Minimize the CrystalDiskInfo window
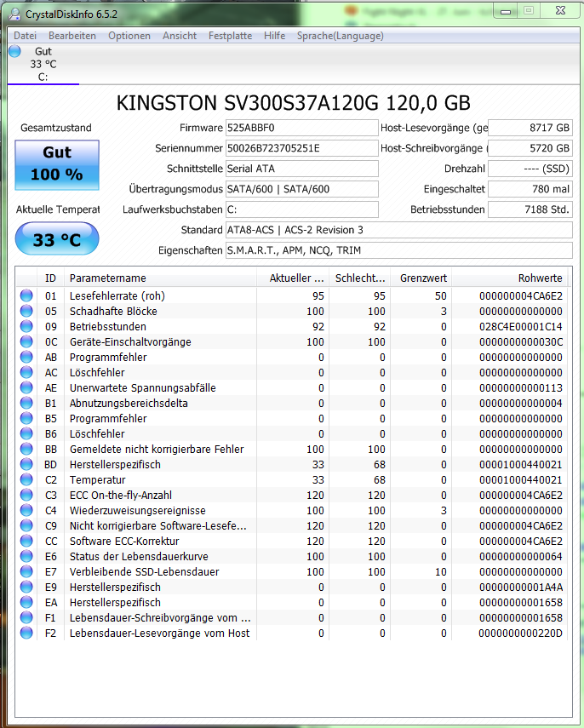This screenshot has width=584, height=728. click(x=506, y=11)
